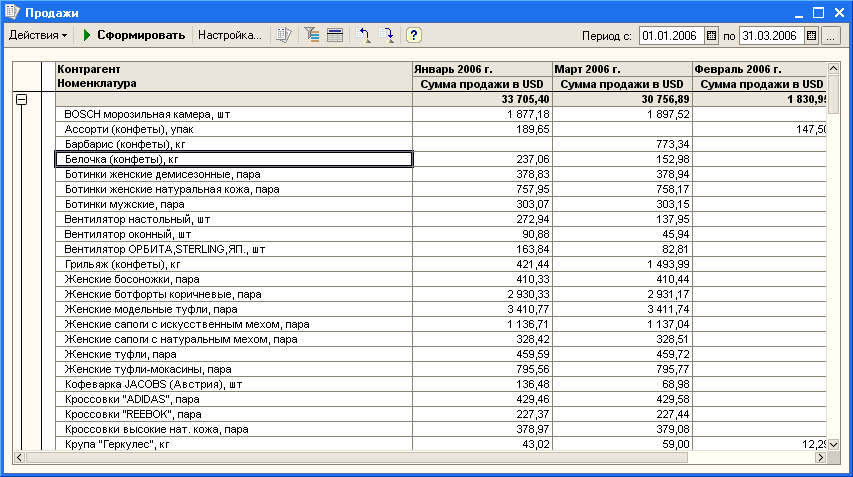Select row Вентилятор настольный, шт
This screenshot has height=477, width=853.
234,219
